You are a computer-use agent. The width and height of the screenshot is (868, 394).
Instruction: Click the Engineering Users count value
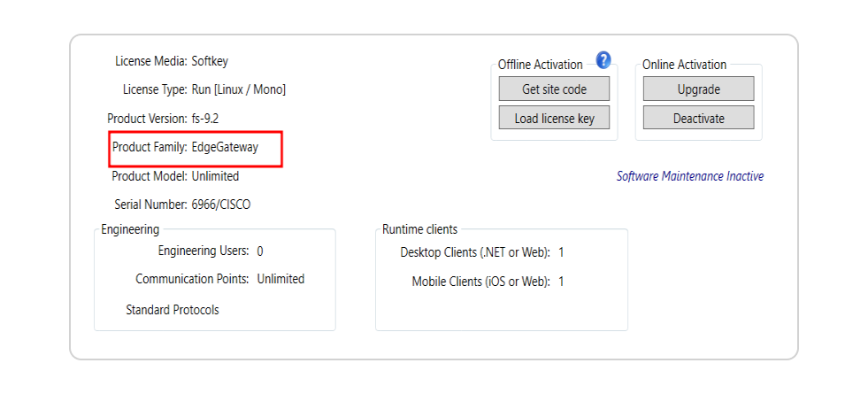[260, 251]
